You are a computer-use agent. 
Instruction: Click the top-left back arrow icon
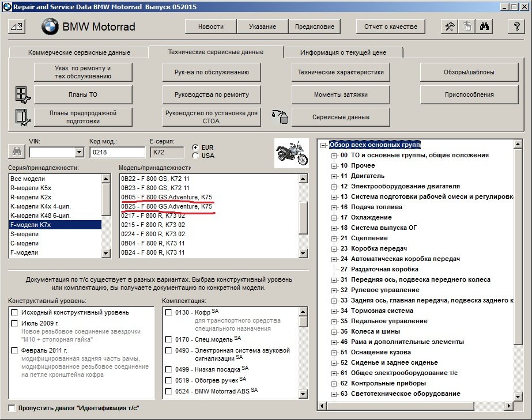17,27
